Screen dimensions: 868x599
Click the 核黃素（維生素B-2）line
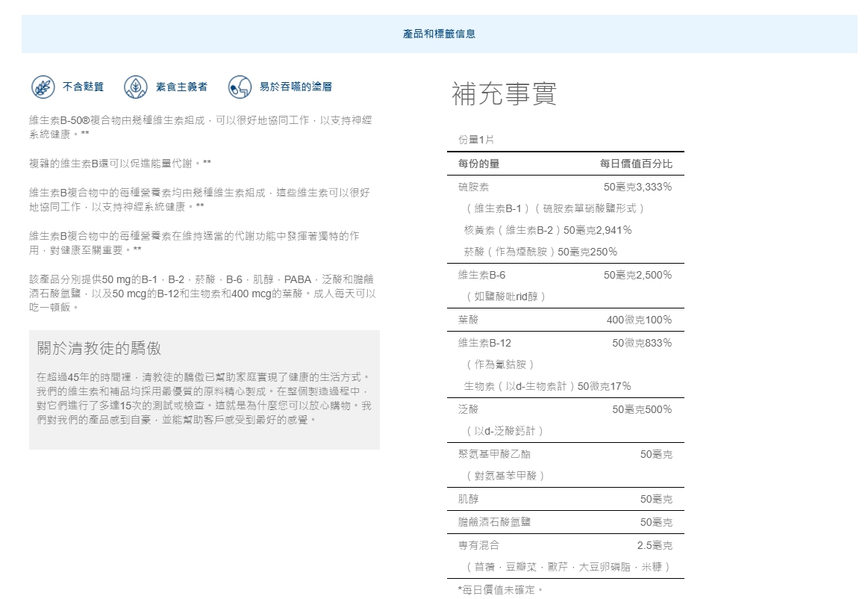tap(548, 230)
